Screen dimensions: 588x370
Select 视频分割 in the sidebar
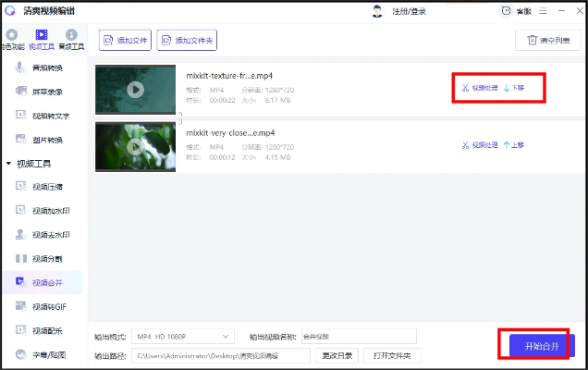pyautogui.click(x=42, y=259)
